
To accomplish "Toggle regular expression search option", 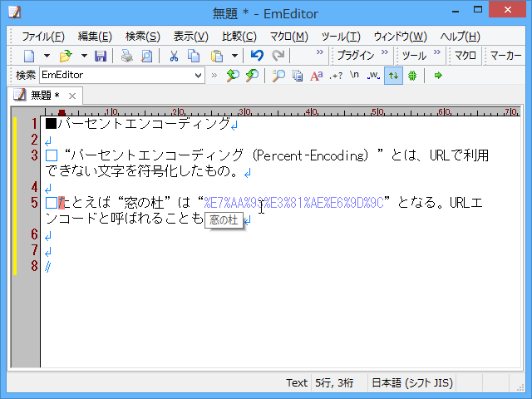I will pos(336,76).
